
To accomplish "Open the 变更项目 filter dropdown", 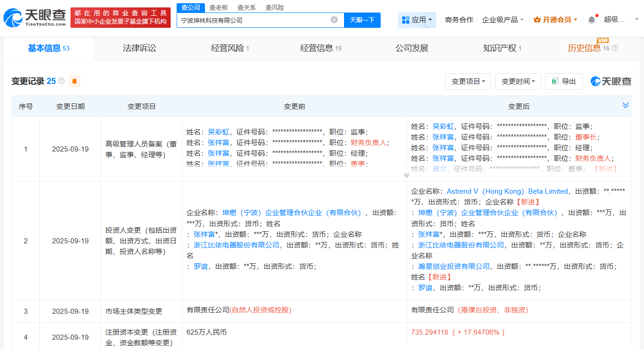I will point(468,81).
